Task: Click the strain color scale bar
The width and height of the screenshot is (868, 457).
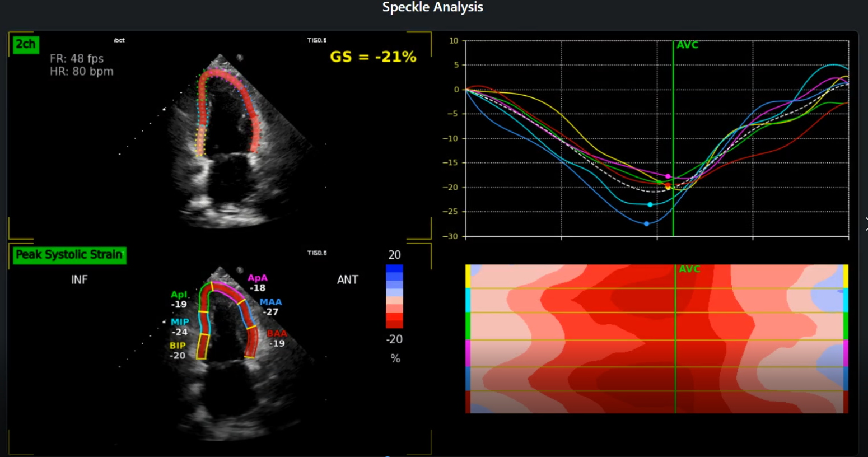Action: (x=394, y=296)
